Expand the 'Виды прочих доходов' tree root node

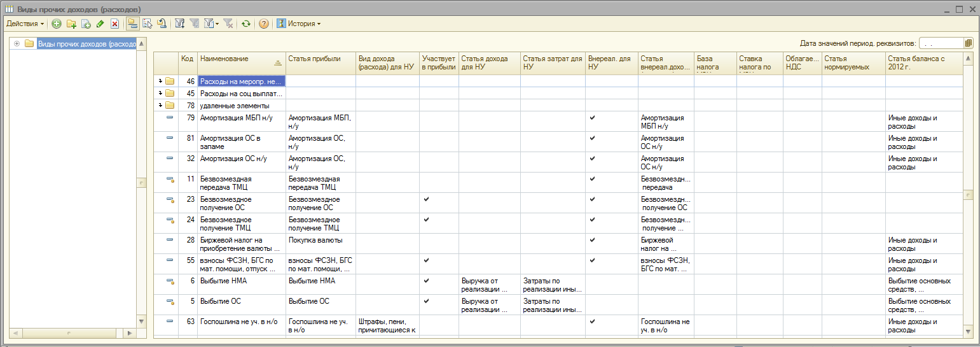[x=17, y=44]
